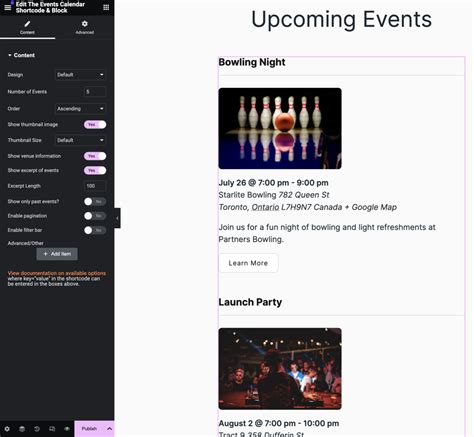Open the Design dropdown
Viewport: 474px width, 437px height.
80,75
